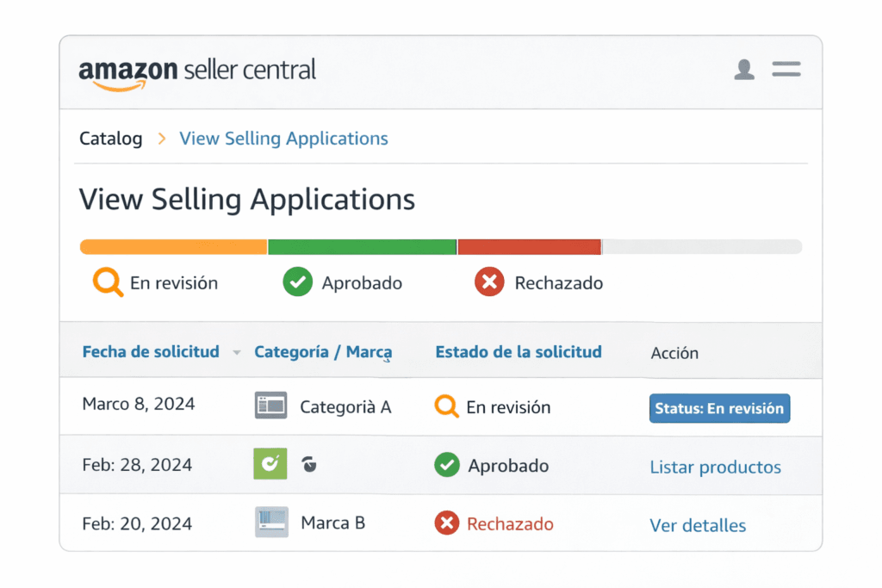
Task: Click the user account profile icon
Action: (x=744, y=70)
